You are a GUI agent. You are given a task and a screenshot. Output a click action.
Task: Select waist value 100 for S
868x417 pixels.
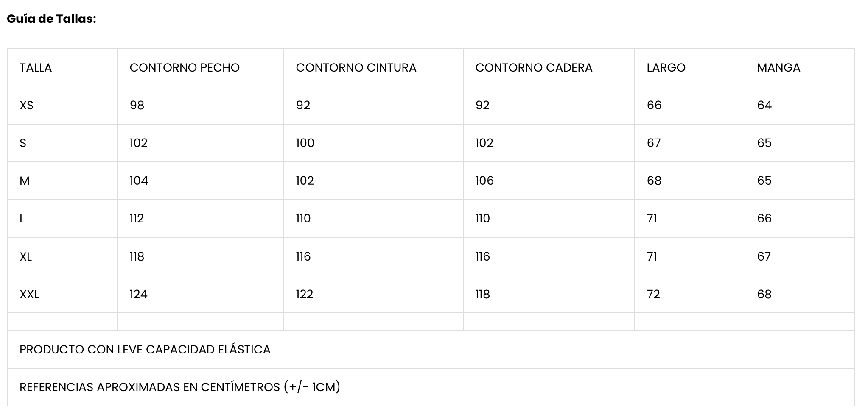pyautogui.click(x=305, y=143)
